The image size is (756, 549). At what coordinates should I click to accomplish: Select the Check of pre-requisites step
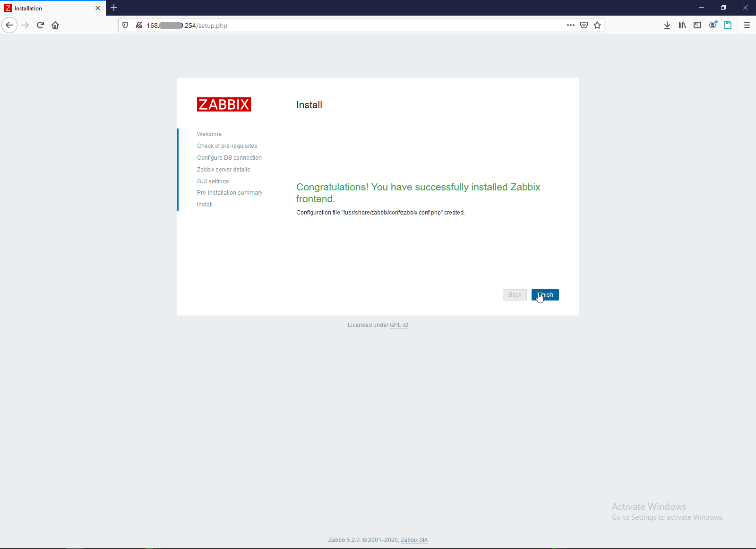227,146
